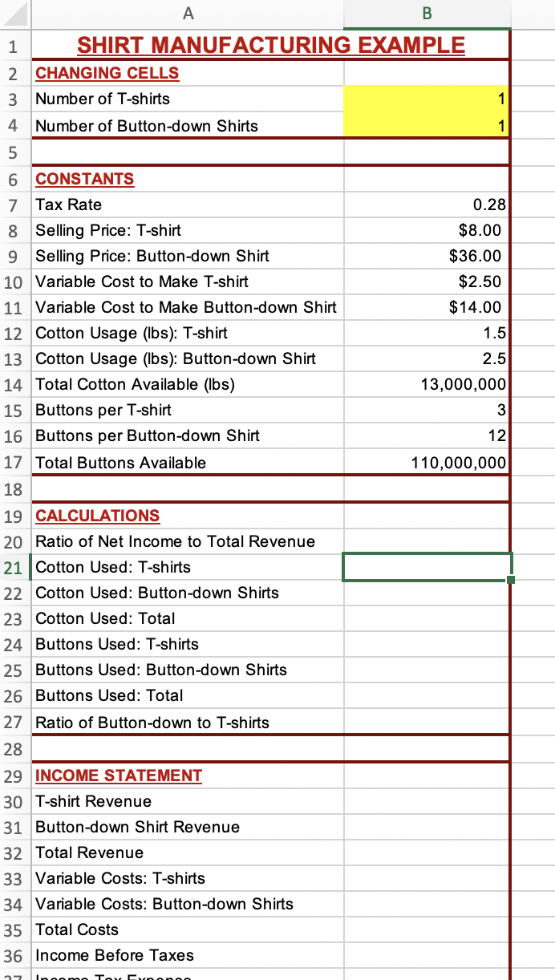Select the CALCULATIONS section heading

[98, 516]
